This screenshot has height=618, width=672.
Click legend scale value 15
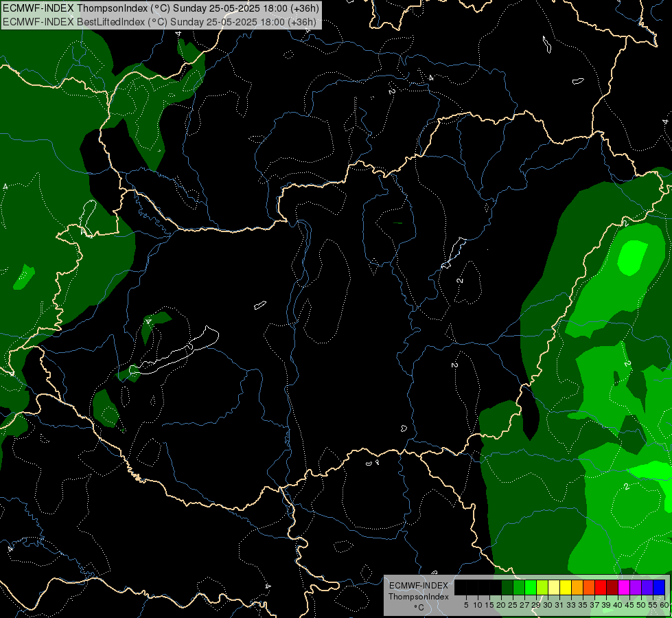(490, 605)
